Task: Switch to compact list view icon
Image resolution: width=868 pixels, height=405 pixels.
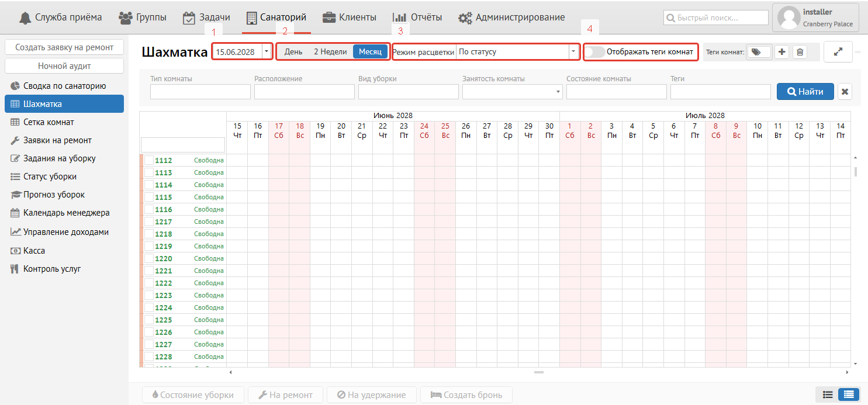Action: pos(828,394)
